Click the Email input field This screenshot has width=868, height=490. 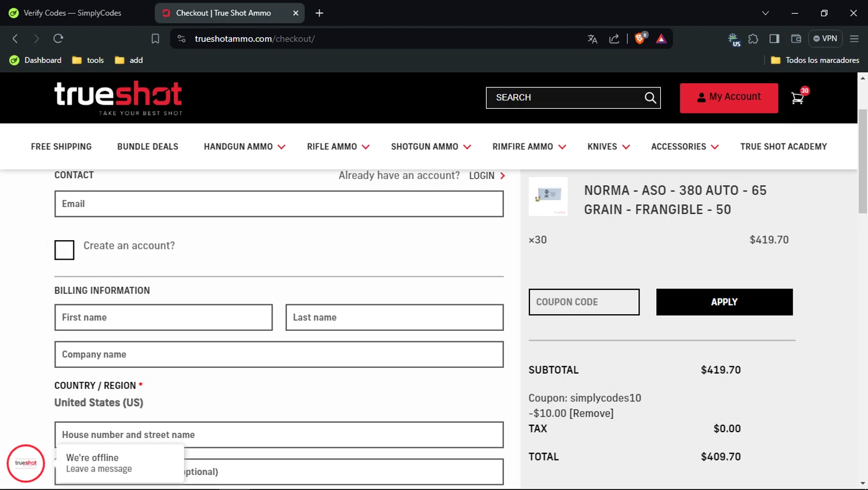[279, 204]
